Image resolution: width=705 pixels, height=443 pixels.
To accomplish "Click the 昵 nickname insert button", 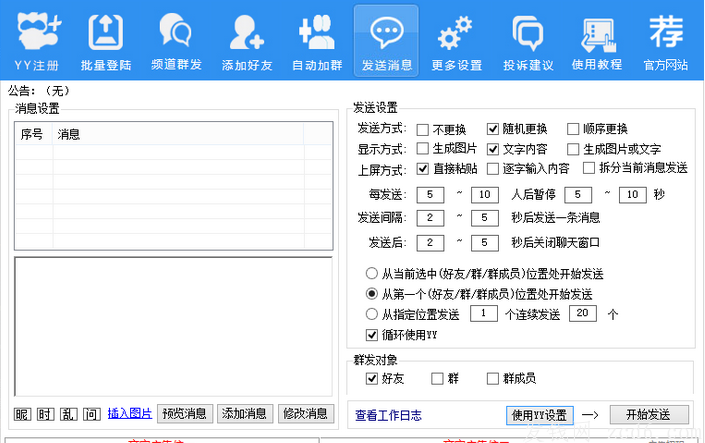I will [22, 414].
